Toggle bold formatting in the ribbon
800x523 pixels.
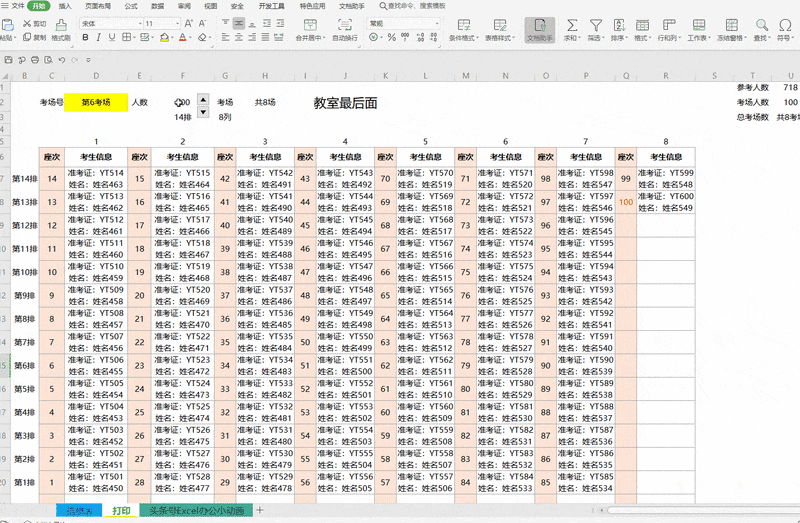pyautogui.click(x=85, y=38)
